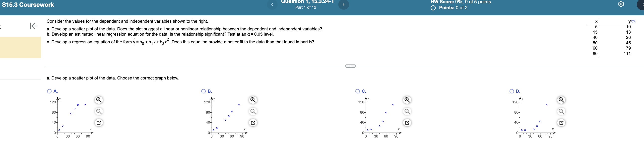Image resolution: width=644 pixels, height=145 pixels.
Task: Open graph D in a new window
Action: coord(561,123)
